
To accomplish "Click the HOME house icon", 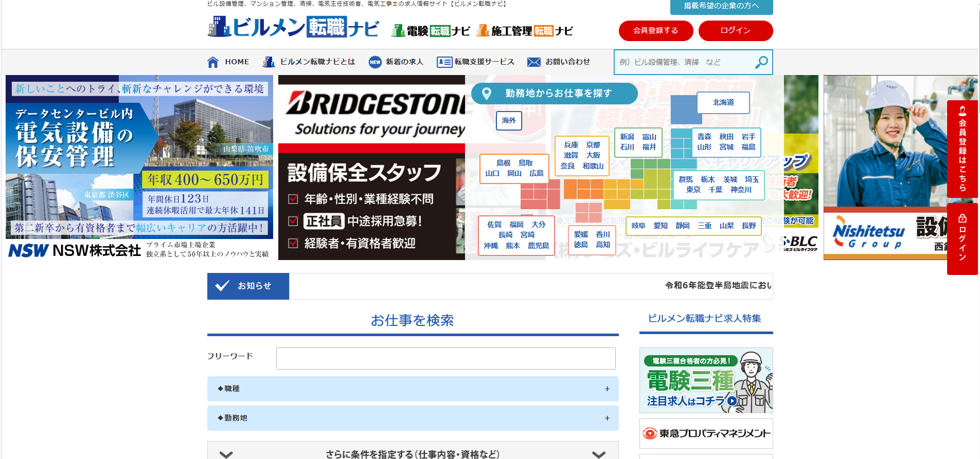I will 213,62.
